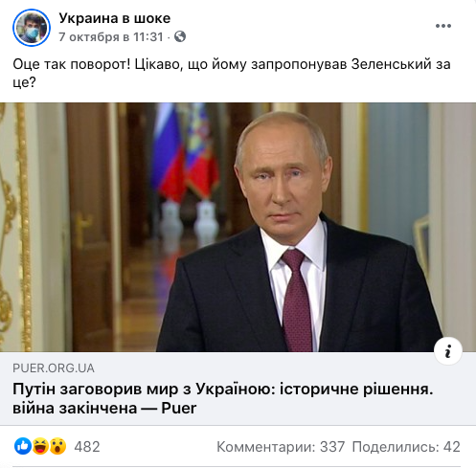Click the public globe privacy icon
This screenshot has height=468, width=476.
point(180,36)
